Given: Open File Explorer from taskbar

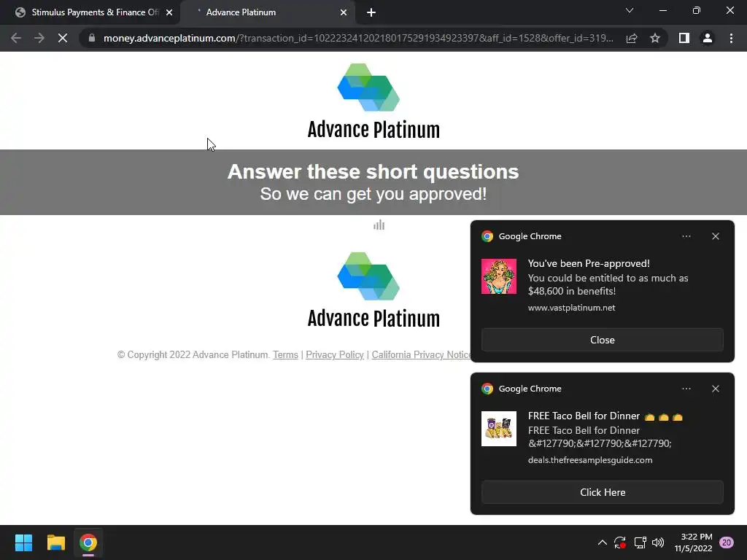Looking at the screenshot, I should pos(55,542).
